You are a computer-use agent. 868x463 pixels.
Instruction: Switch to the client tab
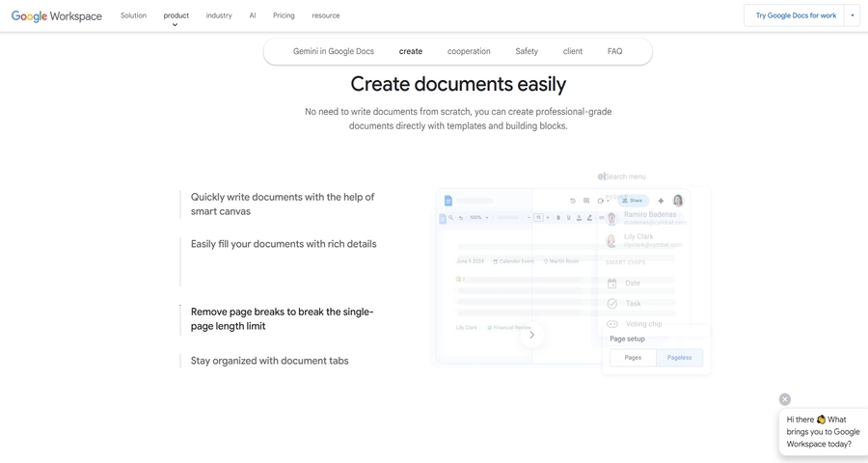pyautogui.click(x=572, y=51)
